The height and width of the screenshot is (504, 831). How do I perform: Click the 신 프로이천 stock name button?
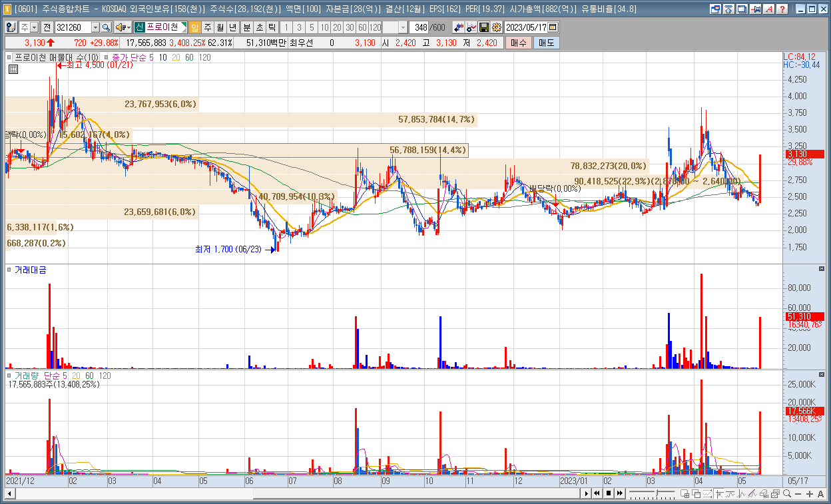click(160, 27)
